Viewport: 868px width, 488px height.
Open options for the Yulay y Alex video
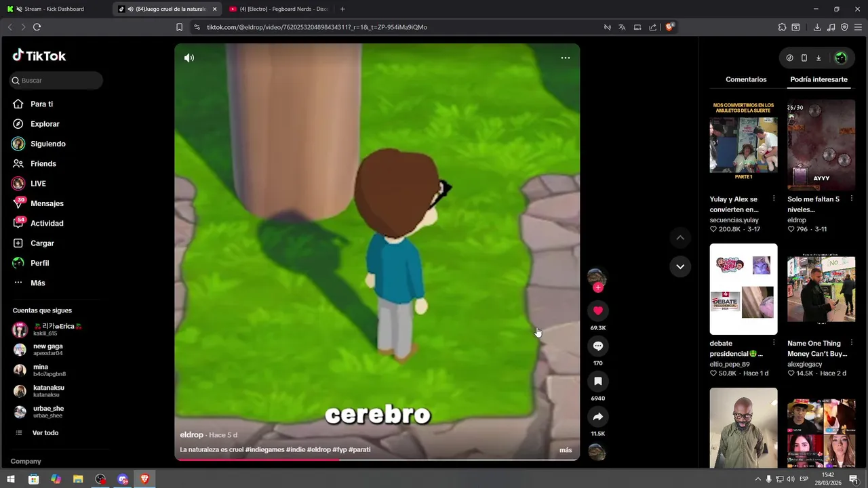(x=774, y=199)
